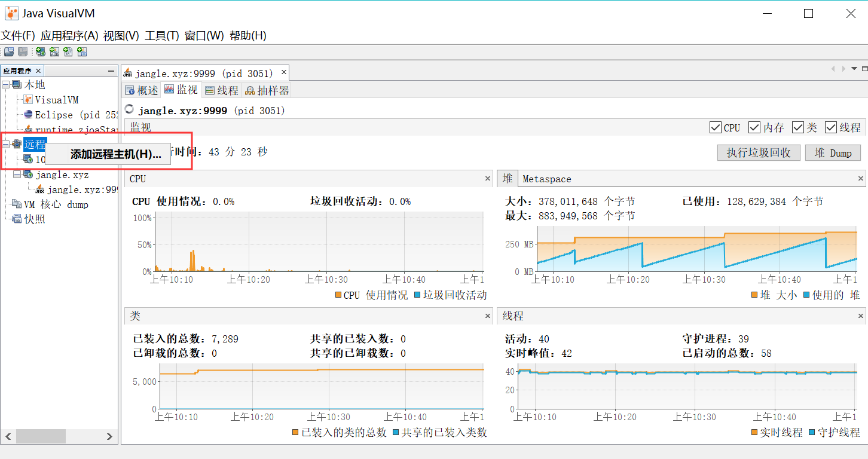This screenshot has height=459, width=868.
Task: Close the CPU chart panel
Action: pyautogui.click(x=488, y=178)
